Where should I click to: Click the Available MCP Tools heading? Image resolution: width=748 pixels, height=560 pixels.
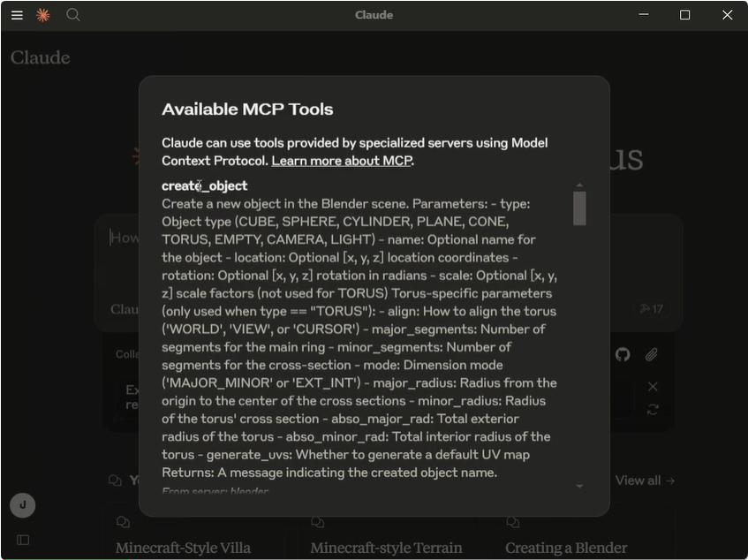coord(247,110)
